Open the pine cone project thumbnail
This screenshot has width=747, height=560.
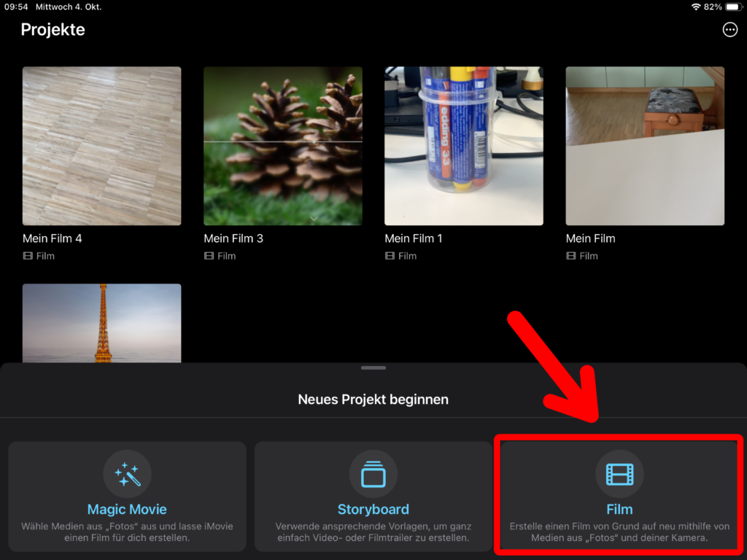283,146
